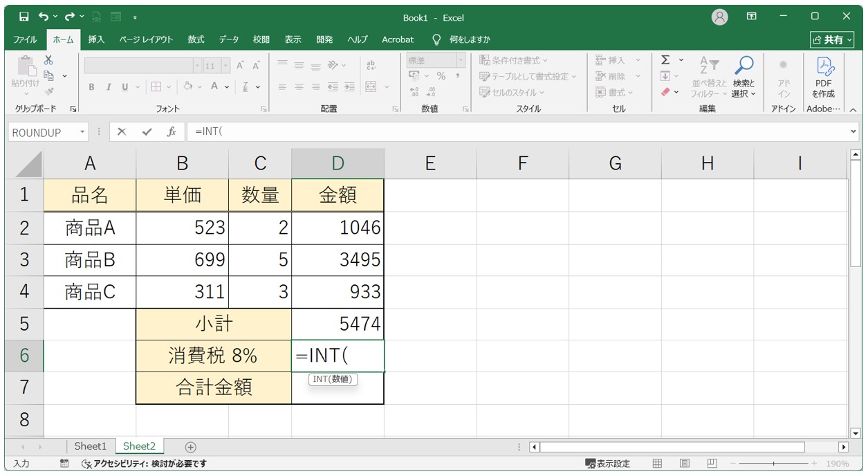Viewport: 868px width, 476px height.
Task: Click the Percent Style icon
Action: 441,76
